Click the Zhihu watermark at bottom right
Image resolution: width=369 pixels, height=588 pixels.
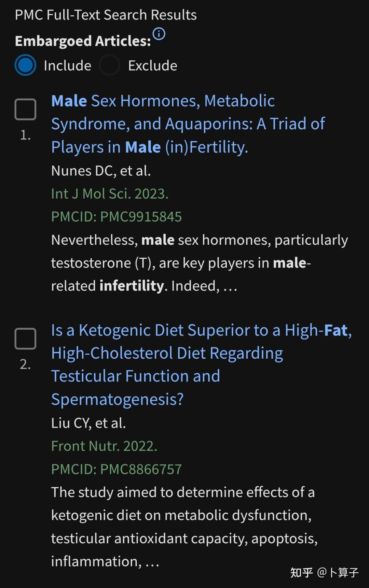324,572
